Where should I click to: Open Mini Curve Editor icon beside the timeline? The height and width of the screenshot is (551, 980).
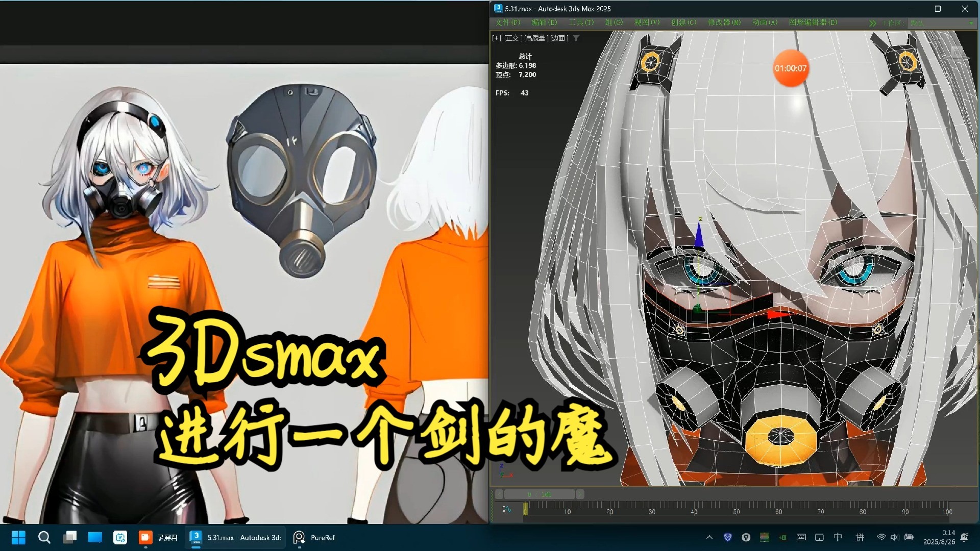point(506,509)
